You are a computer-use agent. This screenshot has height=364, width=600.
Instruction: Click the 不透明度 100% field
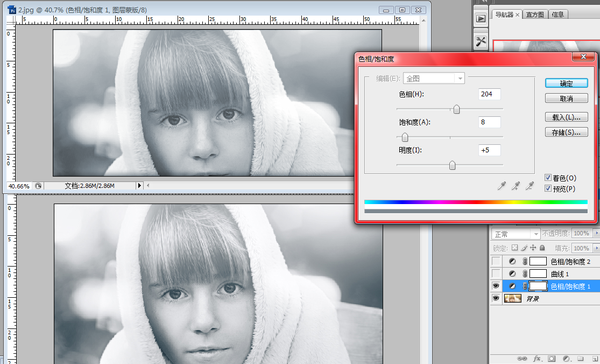pyautogui.click(x=581, y=233)
